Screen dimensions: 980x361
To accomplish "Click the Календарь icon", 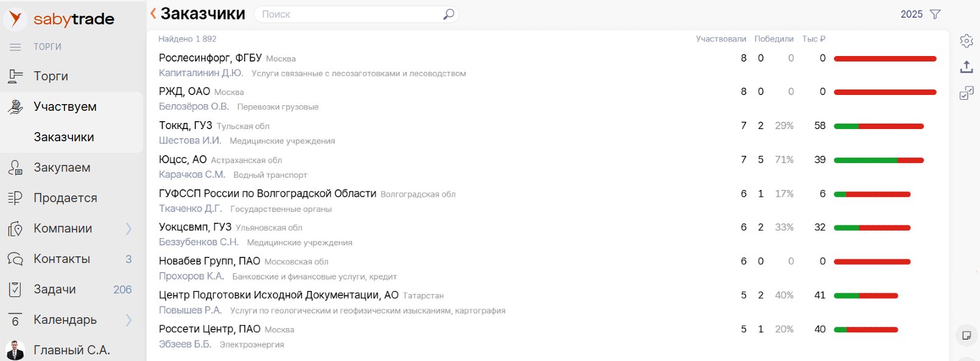I will [x=15, y=320].
